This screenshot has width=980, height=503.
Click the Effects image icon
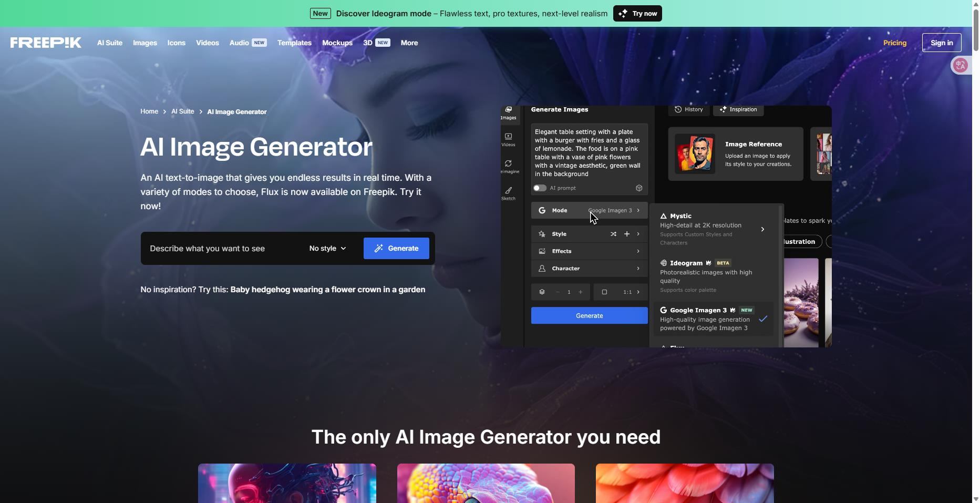[542, 251]
